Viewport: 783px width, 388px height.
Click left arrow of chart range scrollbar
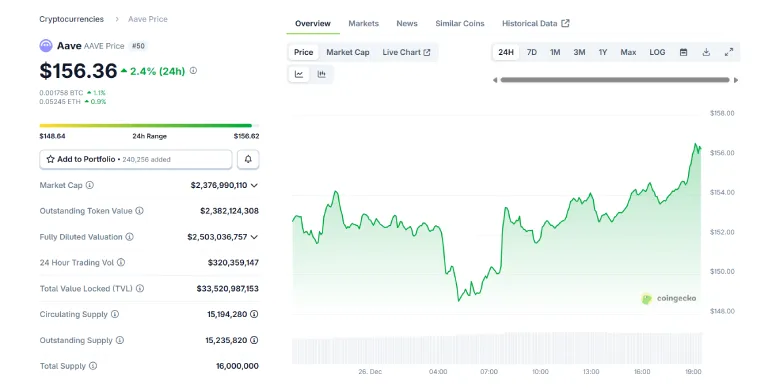pos(495,80)
